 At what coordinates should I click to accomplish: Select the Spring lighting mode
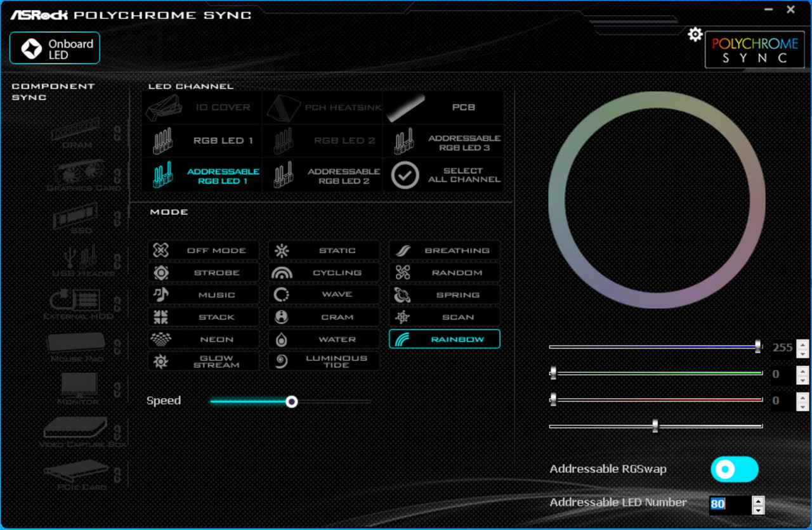pyautogui.click(x=444, y=295)
